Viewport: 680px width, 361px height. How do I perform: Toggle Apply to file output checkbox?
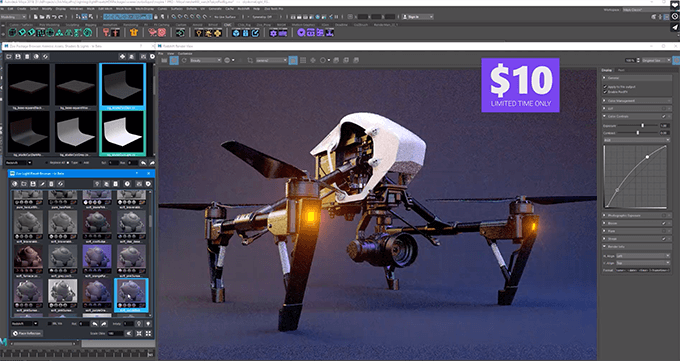(x=605, y=87)
